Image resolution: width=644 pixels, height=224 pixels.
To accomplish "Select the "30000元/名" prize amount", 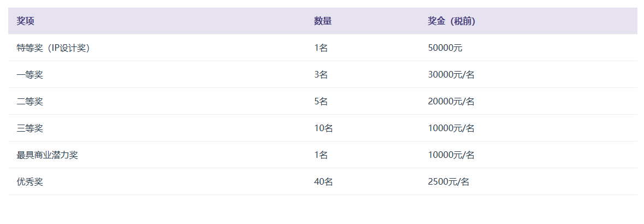I will (x=451, y=75).
